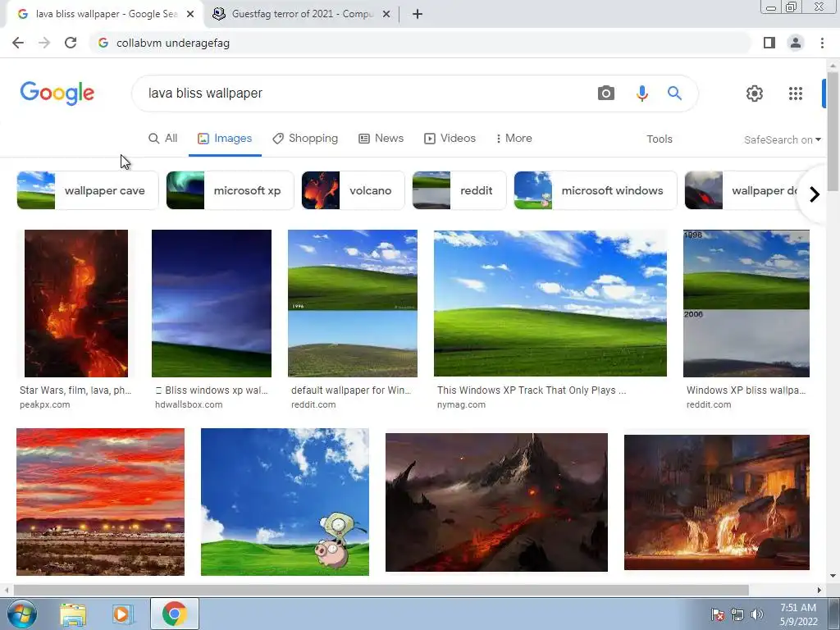Follow the nymag.com source link

tap(461, 404)
